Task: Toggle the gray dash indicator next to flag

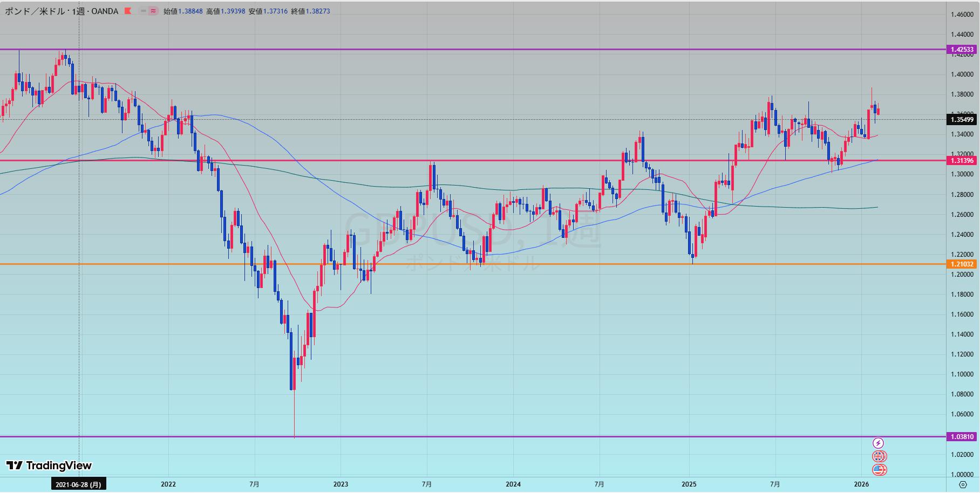Action: point(143,11)
